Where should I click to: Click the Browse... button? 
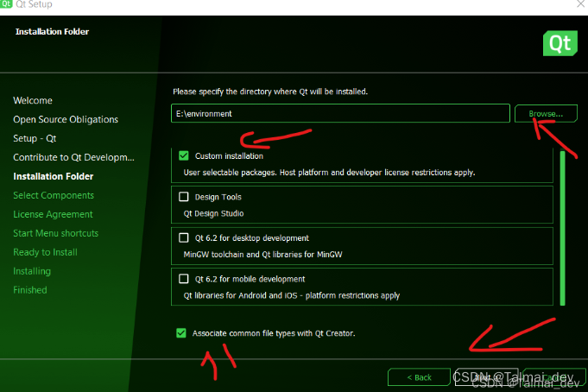pyautogui.click(x=546, y=114)
